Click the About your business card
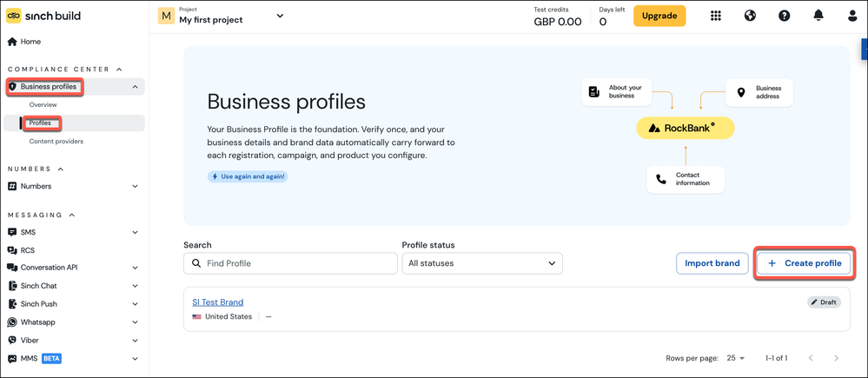The width and height of the screenshot is (868, 378). tap(617, 92)
